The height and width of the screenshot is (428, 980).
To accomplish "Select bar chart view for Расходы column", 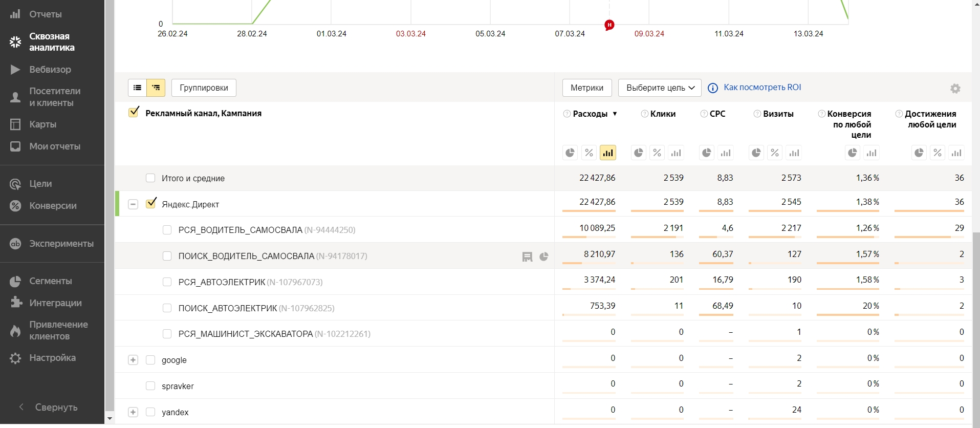I will [x=608, y=153].
